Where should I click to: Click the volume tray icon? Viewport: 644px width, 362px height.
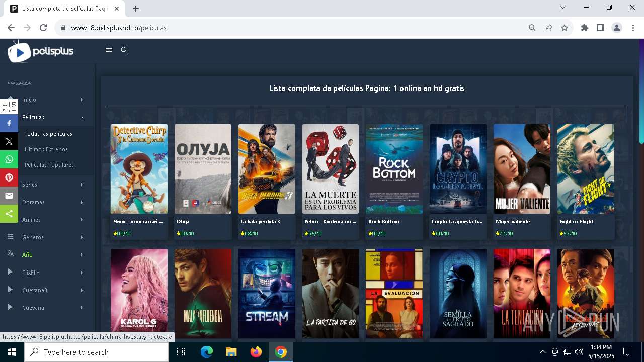click(579, 352)
